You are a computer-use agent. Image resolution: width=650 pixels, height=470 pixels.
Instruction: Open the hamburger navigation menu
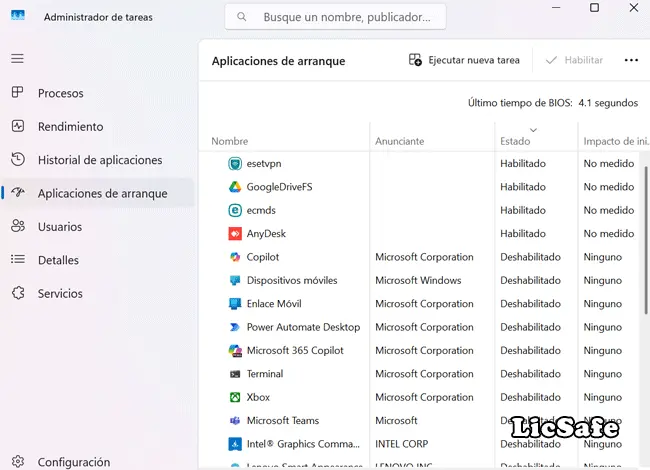[x=17, y=58]
